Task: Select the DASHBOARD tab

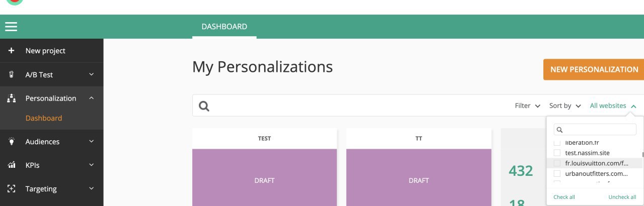Action: [x=224, y=27]
